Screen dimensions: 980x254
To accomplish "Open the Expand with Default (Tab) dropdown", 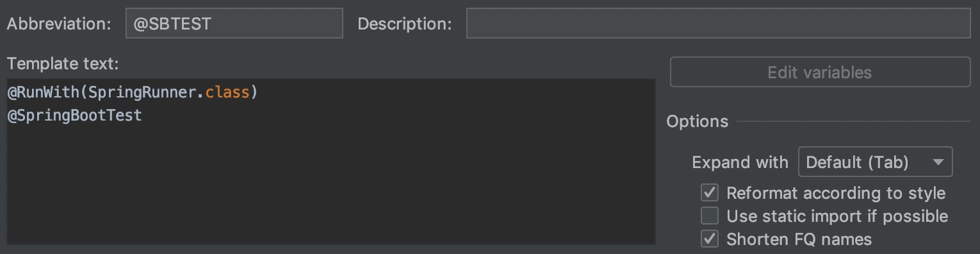I will (875, 162).
